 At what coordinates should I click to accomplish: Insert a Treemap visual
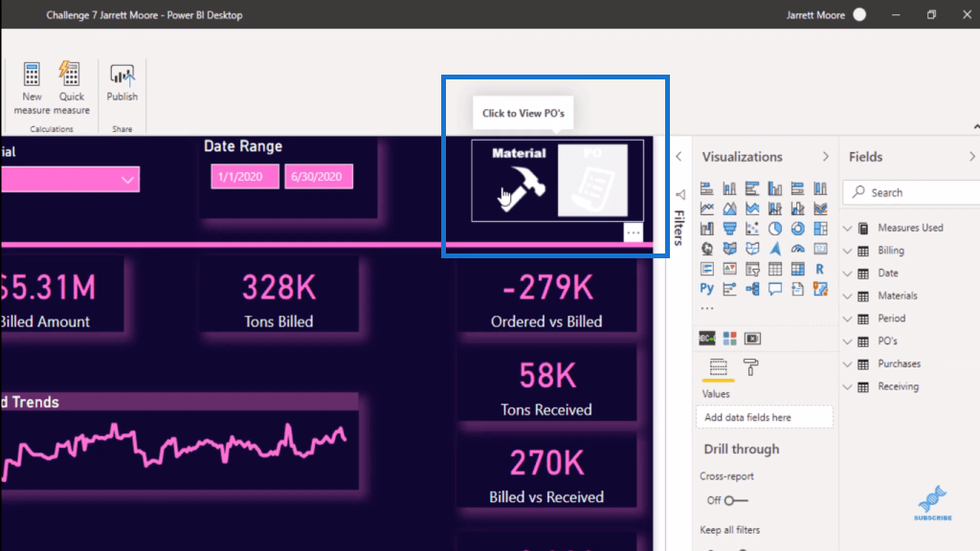(820, 229)
